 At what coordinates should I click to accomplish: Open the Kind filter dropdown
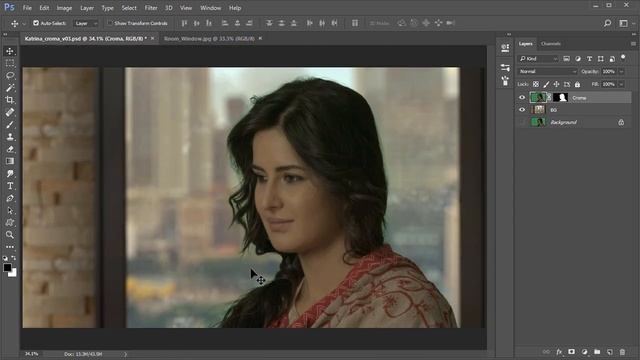pyautogui.click(x=538, y=59)
